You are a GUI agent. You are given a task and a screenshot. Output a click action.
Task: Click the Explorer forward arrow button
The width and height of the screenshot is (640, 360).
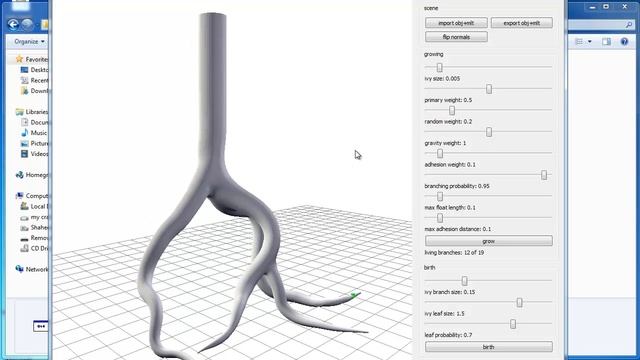(27, 24)
